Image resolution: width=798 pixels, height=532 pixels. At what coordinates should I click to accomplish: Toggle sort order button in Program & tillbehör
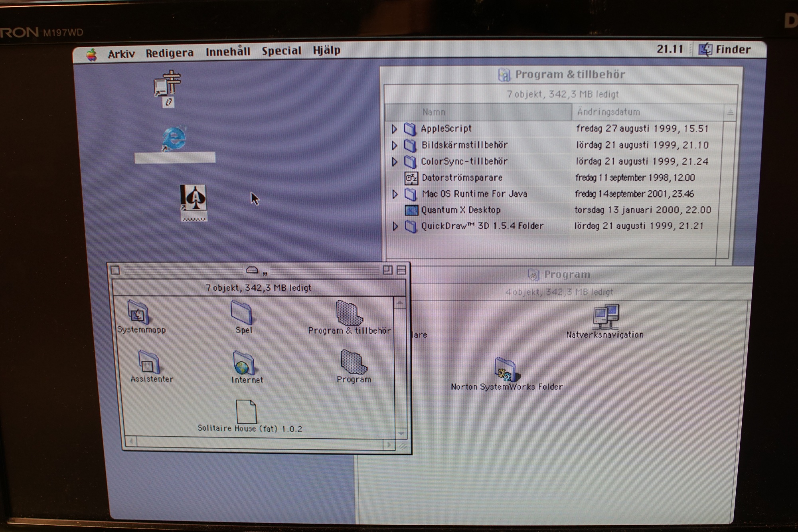click(x=730, y=112)
